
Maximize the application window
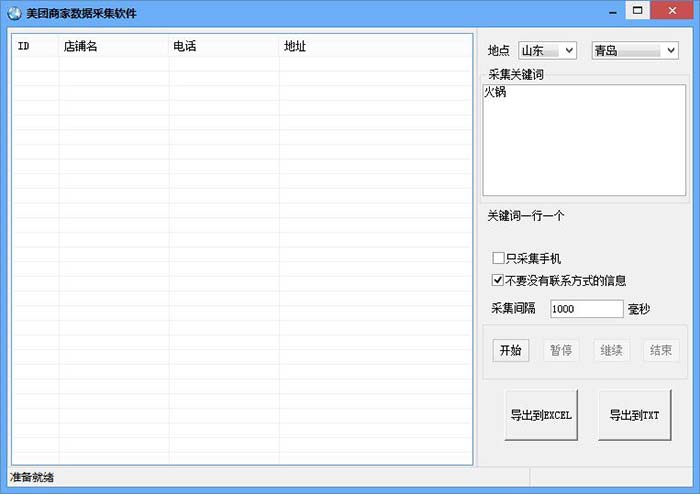(638, 10)
